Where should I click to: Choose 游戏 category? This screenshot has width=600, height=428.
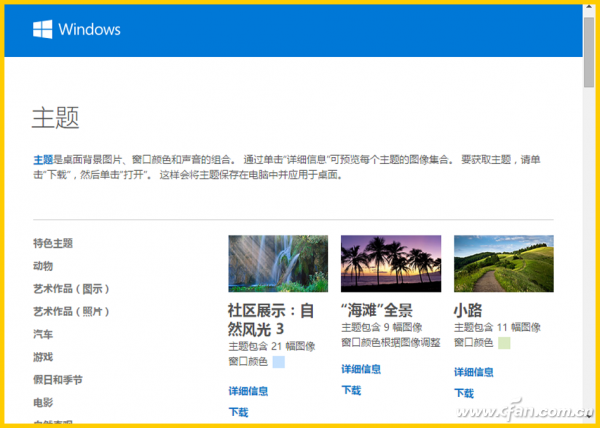tap(43, 357)
